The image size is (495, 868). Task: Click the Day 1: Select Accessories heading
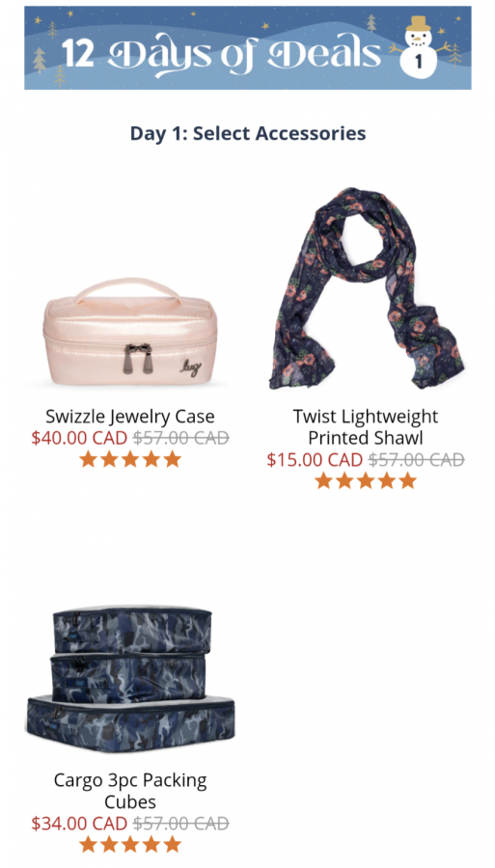pos(247,133)
